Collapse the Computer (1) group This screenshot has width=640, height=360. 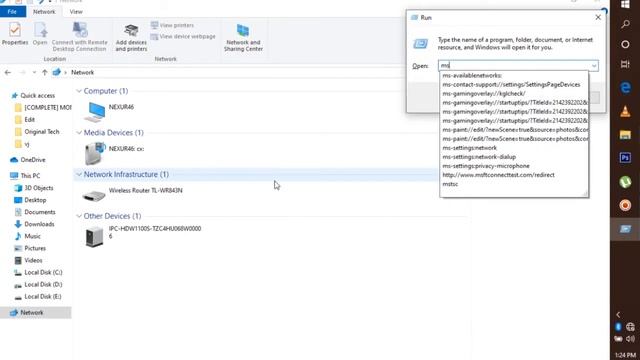tap(79, 91)
